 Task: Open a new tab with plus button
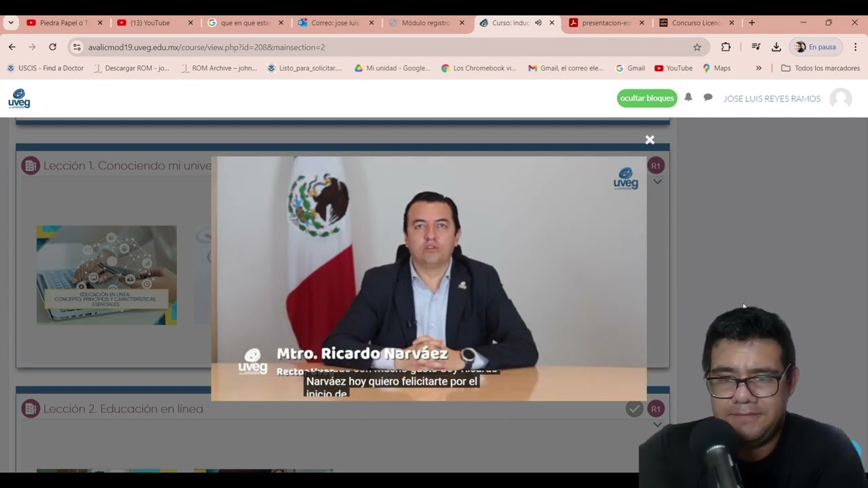coord(751,22)
